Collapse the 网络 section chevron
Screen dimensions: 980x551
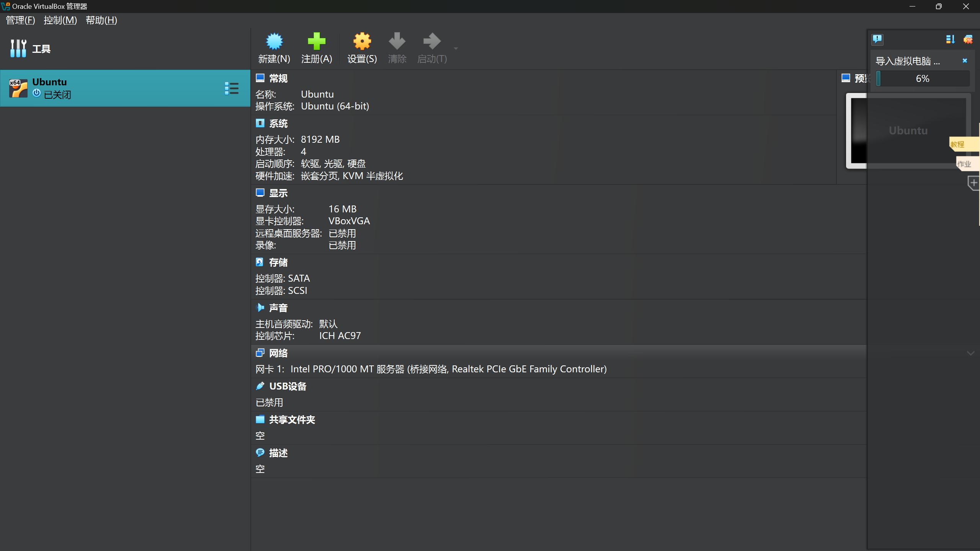(x=970, y=353)
